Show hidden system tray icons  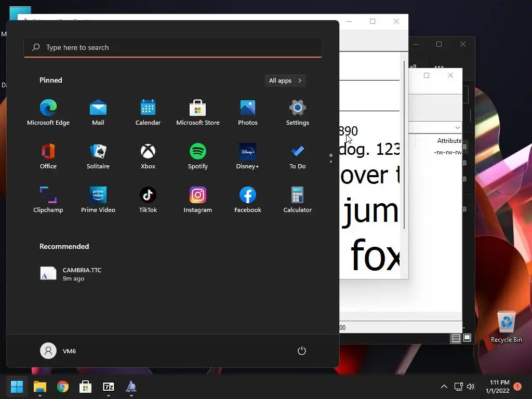[444, 387]
